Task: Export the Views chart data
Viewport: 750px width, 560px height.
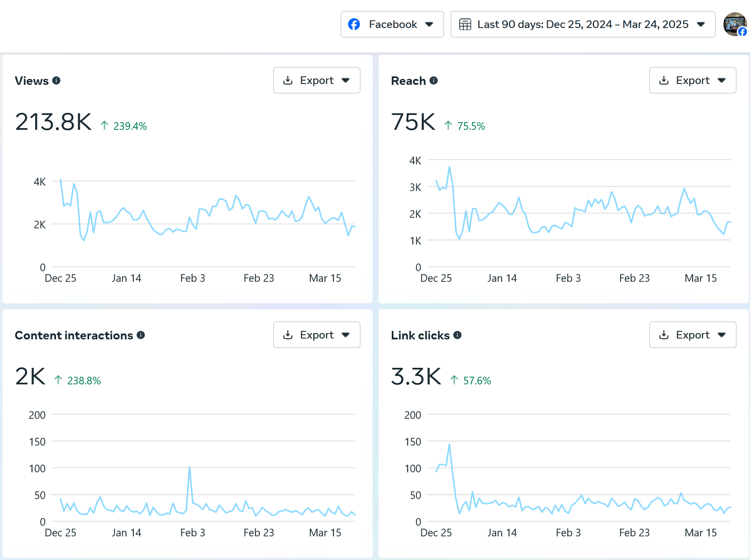Action: click(317, 80)
